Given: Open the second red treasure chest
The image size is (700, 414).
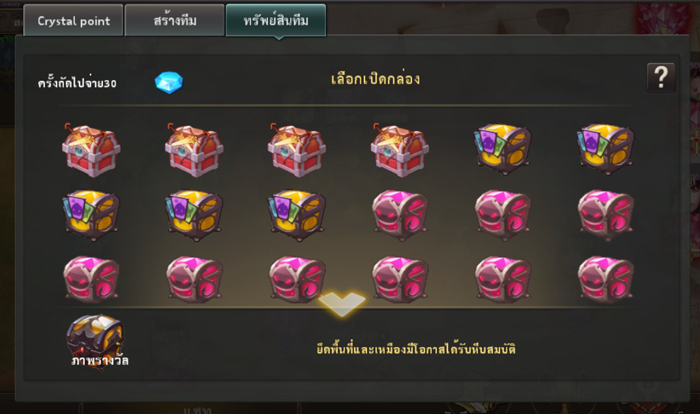Looking at the screenshot, I should click(x=194, y=150).
